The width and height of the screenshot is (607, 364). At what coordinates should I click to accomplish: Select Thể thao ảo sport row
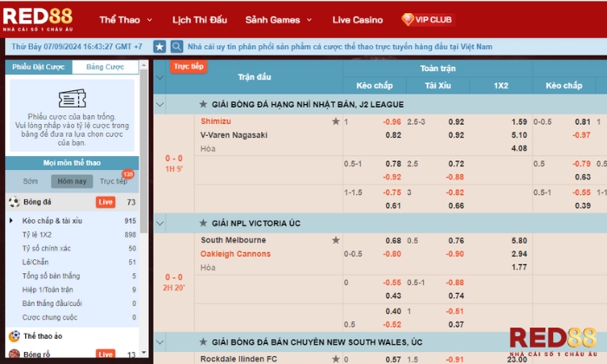[x=72, y=335]
